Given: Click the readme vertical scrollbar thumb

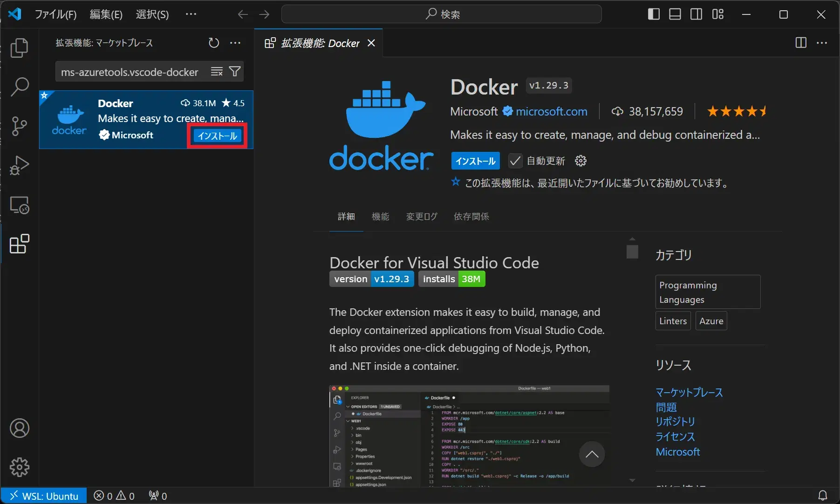Looking at the screenshot, I should click(632, 251).
